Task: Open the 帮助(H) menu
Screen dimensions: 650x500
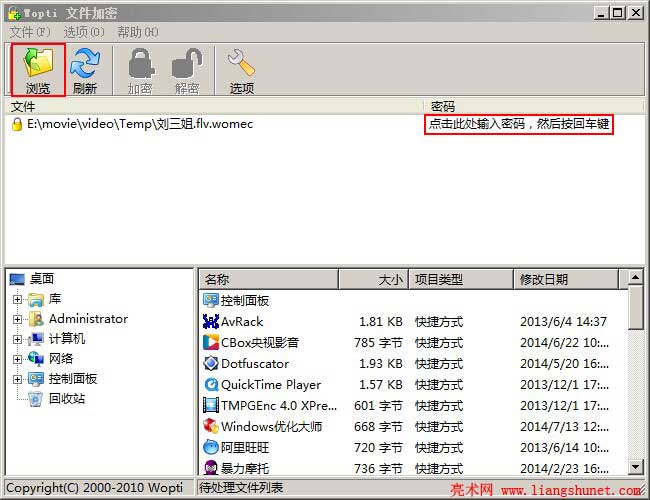Action: [138, 32]
